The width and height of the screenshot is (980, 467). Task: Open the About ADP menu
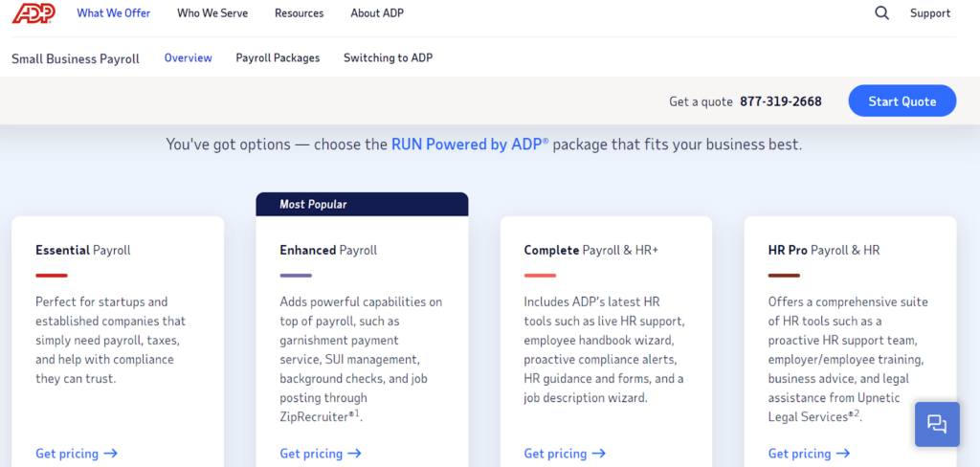coord(377,13)
